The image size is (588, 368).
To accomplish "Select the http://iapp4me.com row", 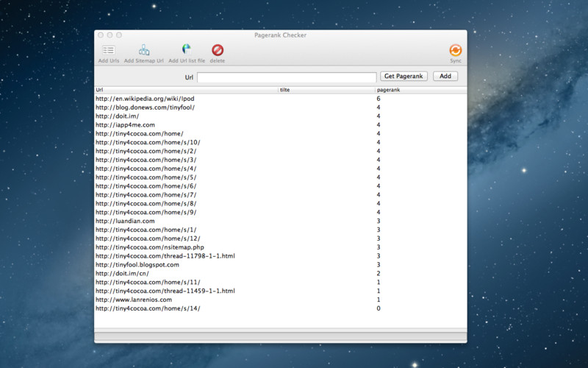I will tap(125, 125).
